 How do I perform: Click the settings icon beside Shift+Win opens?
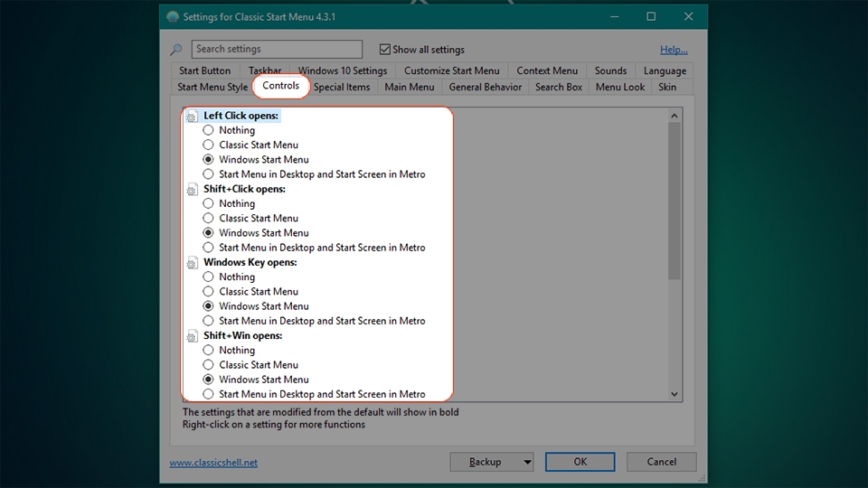pyautogui.click(x=192, y=336)
